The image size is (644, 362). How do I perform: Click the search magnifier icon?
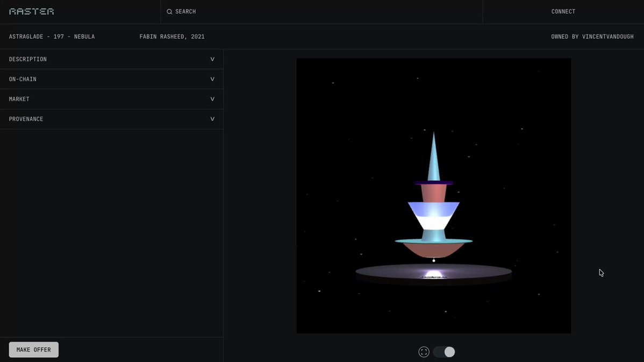coord(169,11)
